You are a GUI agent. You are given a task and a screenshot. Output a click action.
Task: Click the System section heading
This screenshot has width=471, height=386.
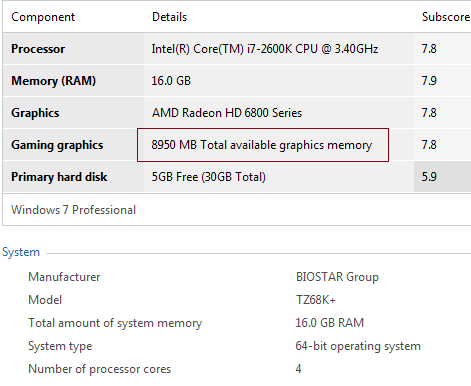click(21, 252)
